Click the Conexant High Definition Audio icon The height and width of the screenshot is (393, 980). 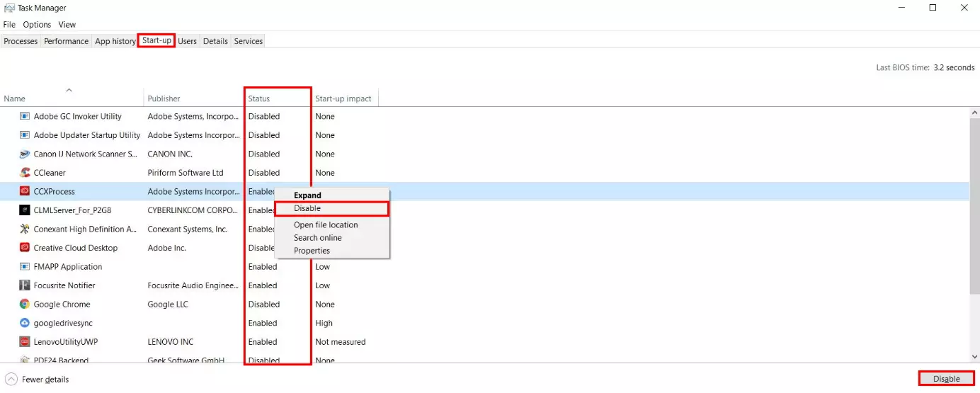click(25, 229)
